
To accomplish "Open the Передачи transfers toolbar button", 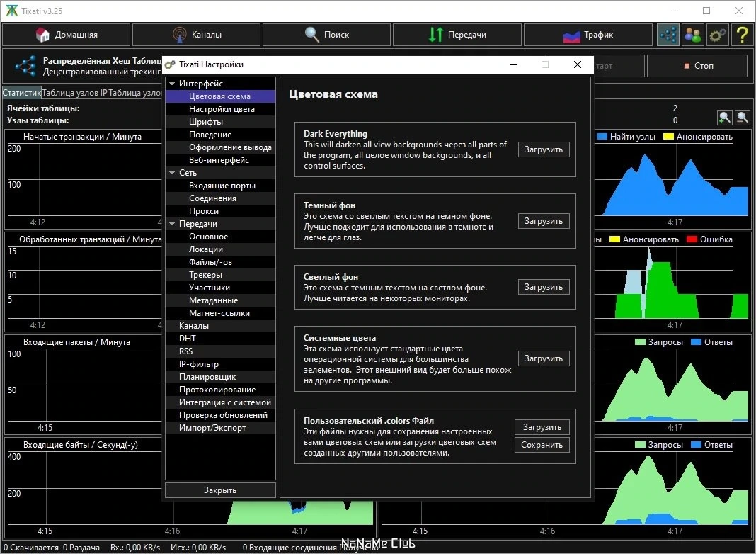I will point(457,35).
